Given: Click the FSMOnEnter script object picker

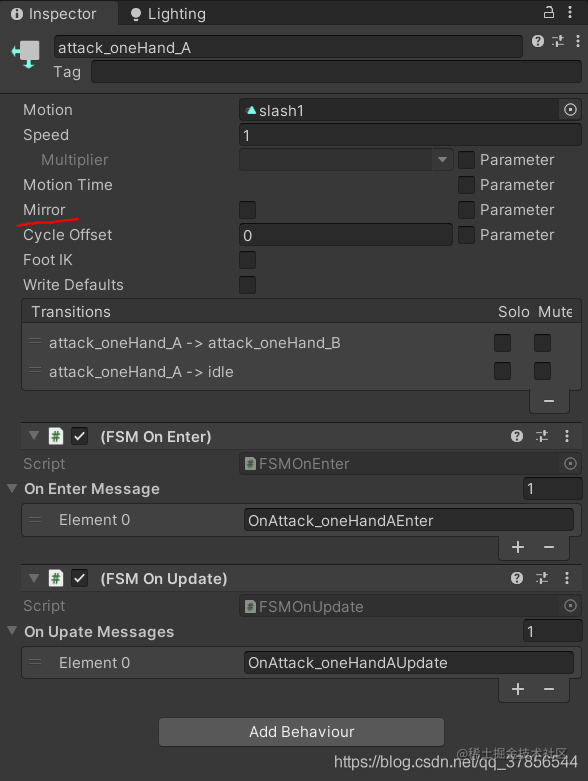Looking at the screenshot, I should [x=570, y=464].
